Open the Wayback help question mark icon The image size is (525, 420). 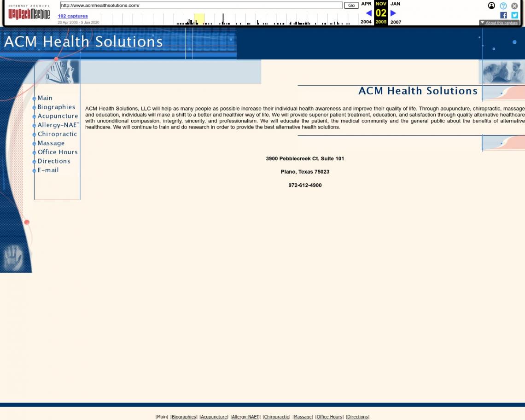click(503, 6)
